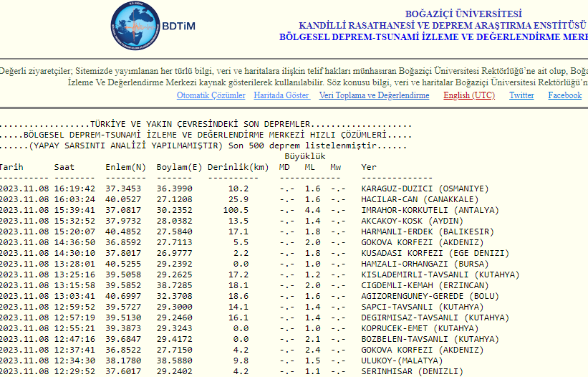Screen dimensions: 588x377
Task: Click the 14:36:50 time value
Action: (x=74, y=242)
